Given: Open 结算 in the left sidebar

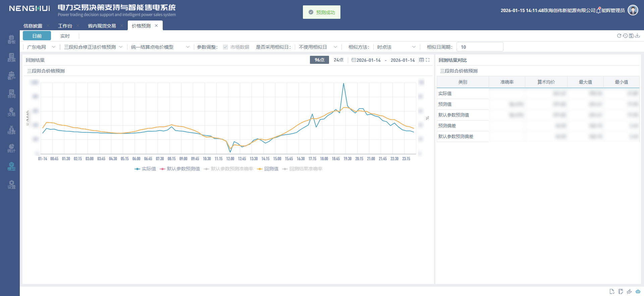Looking at the screenshot, I should pos(11,130).
